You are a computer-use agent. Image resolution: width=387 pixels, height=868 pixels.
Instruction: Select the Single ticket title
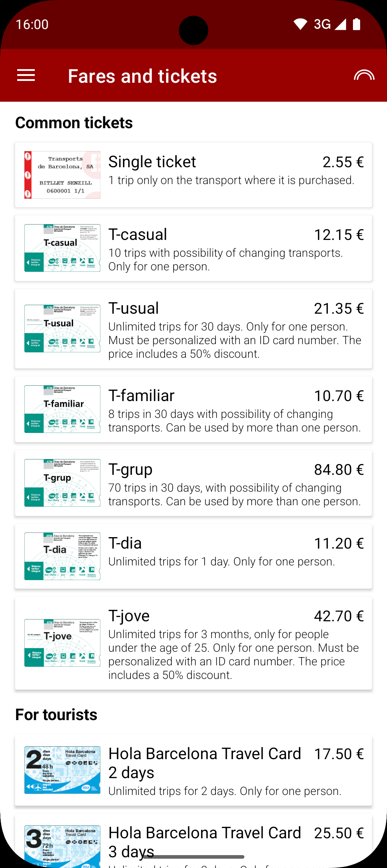pyautogui.click(x=152, y=162)
